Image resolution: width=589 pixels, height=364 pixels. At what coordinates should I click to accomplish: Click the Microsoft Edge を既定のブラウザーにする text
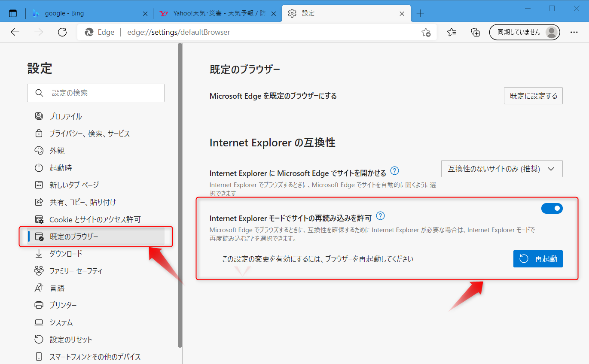[273, 96]
